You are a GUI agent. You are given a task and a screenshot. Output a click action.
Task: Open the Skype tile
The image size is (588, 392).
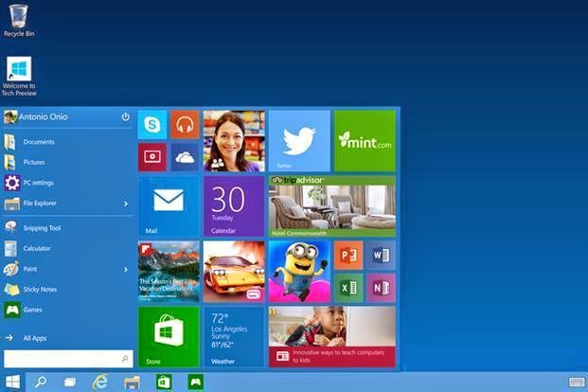tap(152, 125)
